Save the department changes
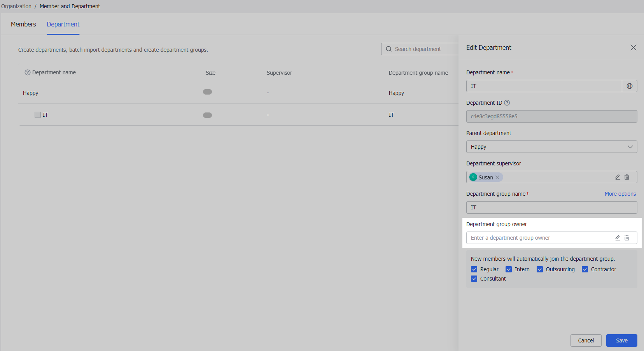 [621, 340]
